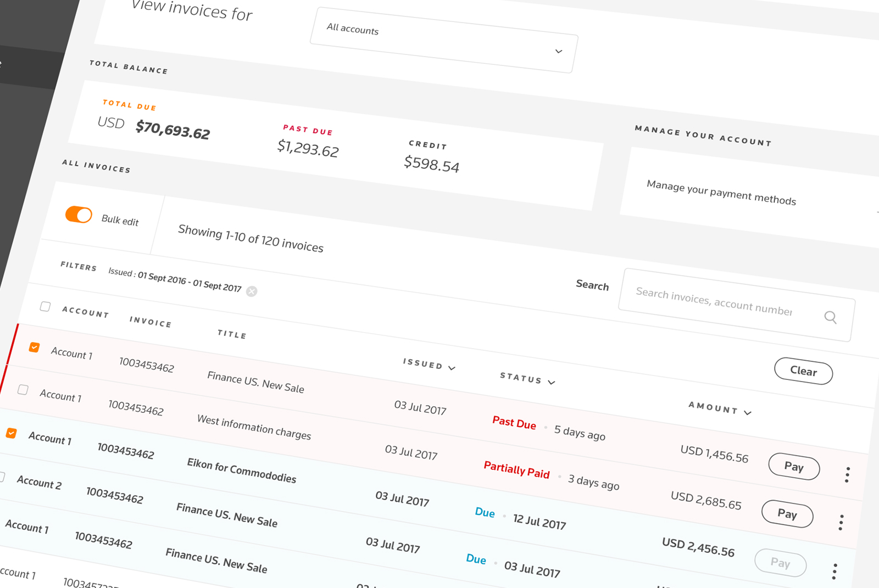
Task: Click the Due status next to 12 Jul 2017
Action: (485, 512)
